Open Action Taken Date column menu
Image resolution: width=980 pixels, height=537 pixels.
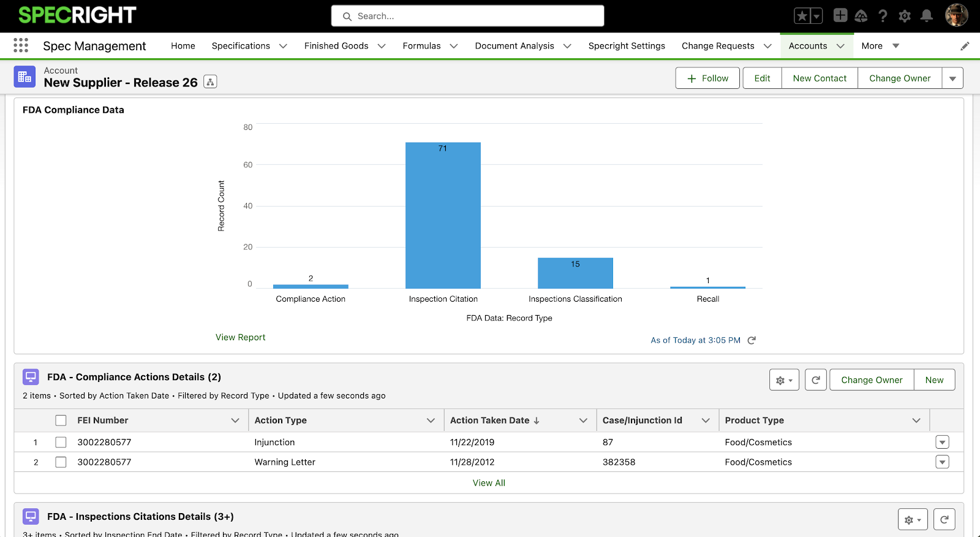click(583, 421)
